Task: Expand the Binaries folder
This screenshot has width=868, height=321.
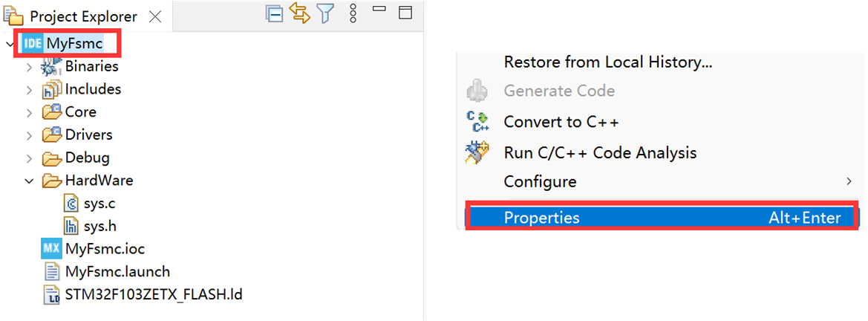Action: point(29,67)
